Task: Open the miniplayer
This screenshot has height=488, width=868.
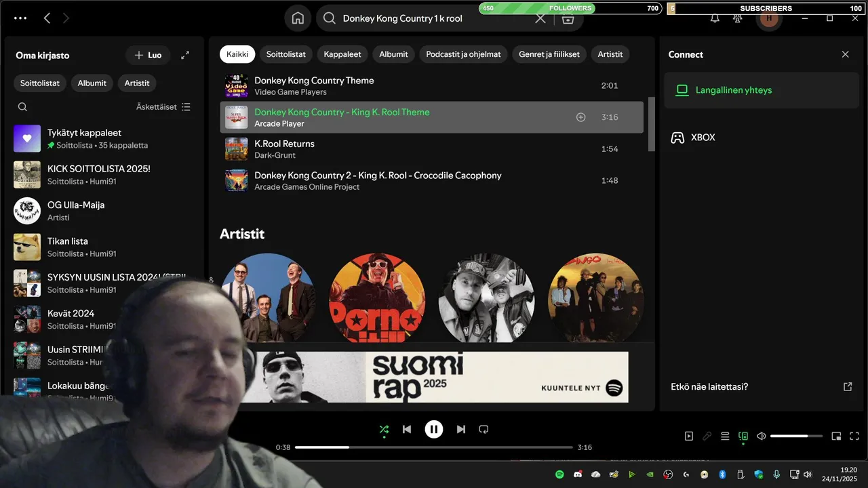Action: (x=836, y=436)
